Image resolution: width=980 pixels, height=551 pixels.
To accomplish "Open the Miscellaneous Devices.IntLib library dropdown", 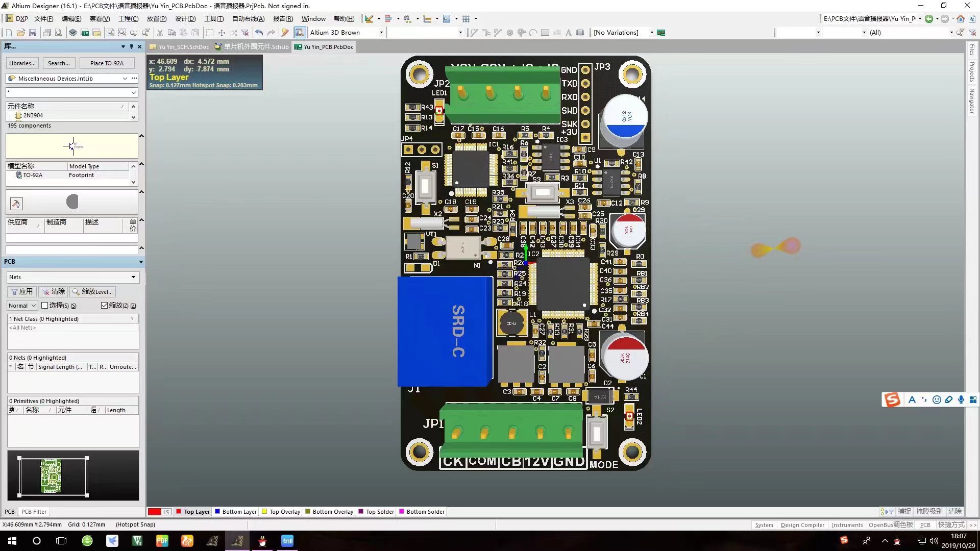I will 125,79.
